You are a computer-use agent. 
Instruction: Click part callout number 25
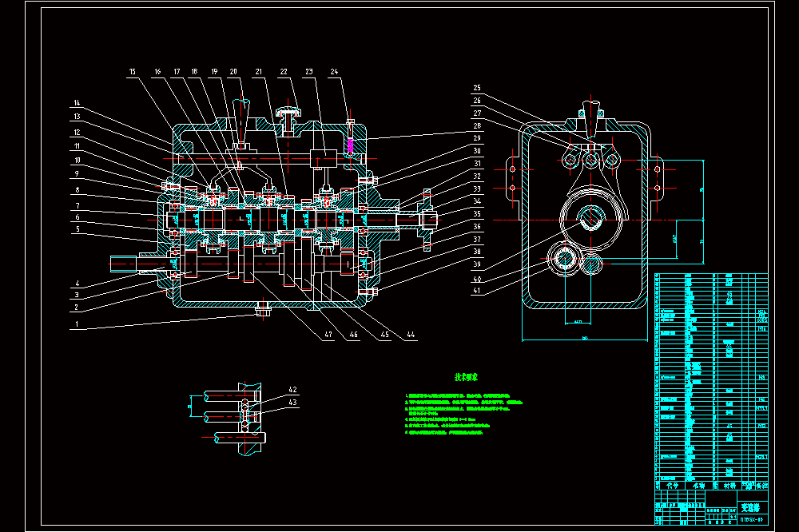477,88
